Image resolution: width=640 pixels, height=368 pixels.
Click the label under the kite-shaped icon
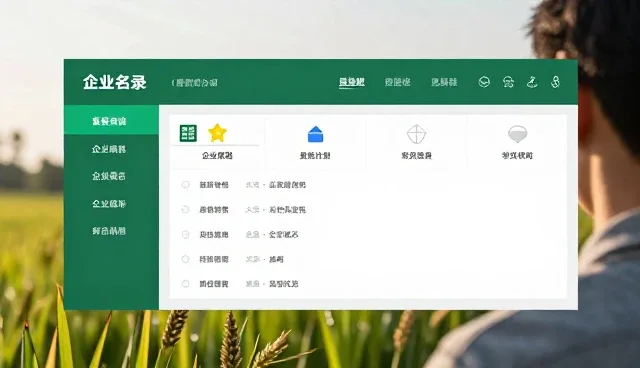click(x=416, y=155)
